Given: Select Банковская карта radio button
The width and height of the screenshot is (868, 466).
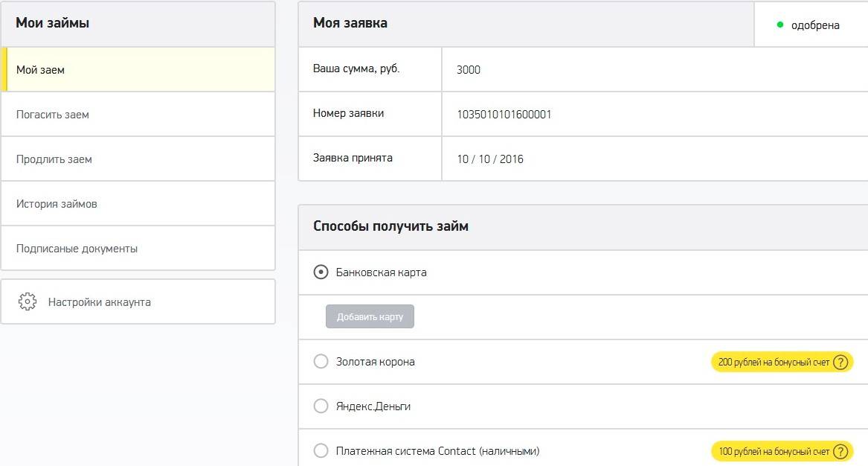Looking at the screenshot, I should pyautogui.click(x=321, y=272).
